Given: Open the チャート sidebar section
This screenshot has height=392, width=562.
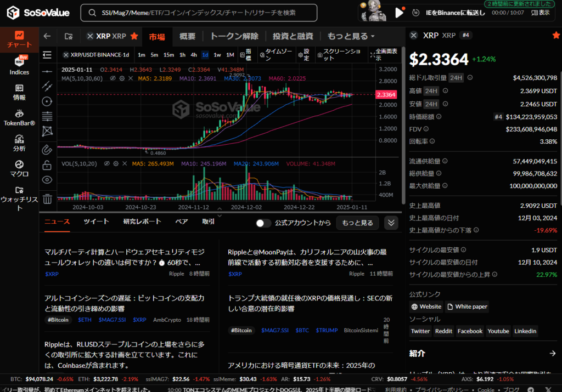Looking at the screenshot, I should (x=19, y=39).
